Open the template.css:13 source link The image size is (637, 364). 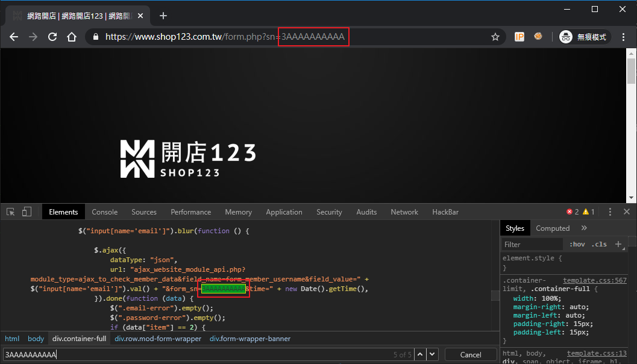(597, 353)
